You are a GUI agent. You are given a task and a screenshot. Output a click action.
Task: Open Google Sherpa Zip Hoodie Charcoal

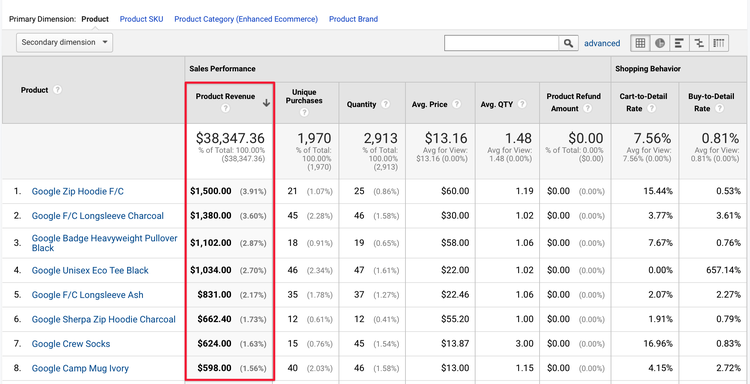[104, 319]
